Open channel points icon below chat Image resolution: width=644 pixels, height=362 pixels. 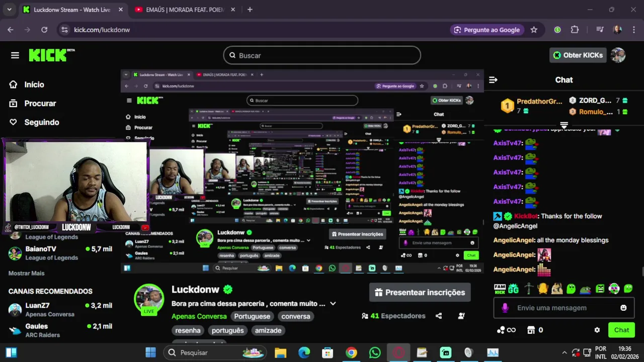point(506,330)
